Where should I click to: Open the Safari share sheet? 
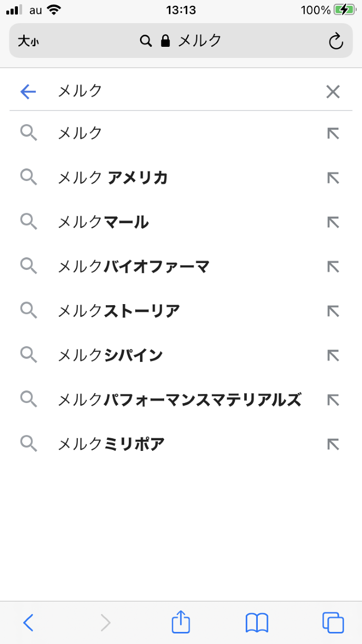tap(180, 622)
